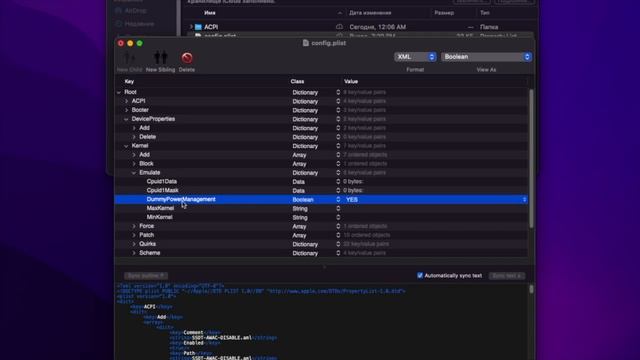Open the XML format dropdown
This screenshot has width=640, height=360.
[x=415, y=57]
